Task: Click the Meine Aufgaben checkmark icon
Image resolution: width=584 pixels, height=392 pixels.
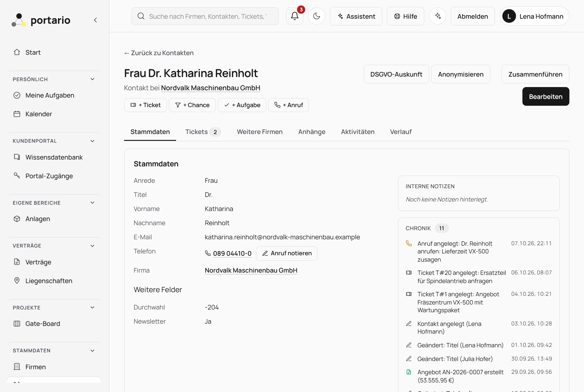Action: click(17, 95)
